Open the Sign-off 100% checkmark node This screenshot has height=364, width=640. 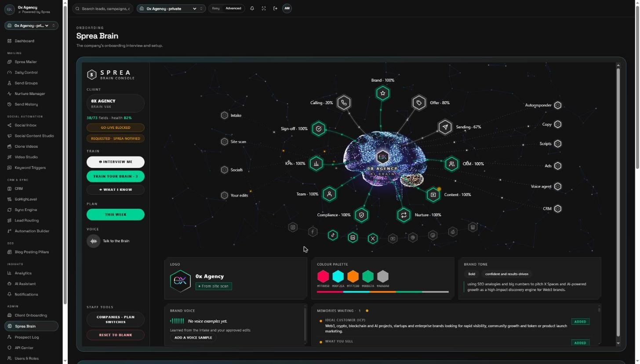coord(319,129)
